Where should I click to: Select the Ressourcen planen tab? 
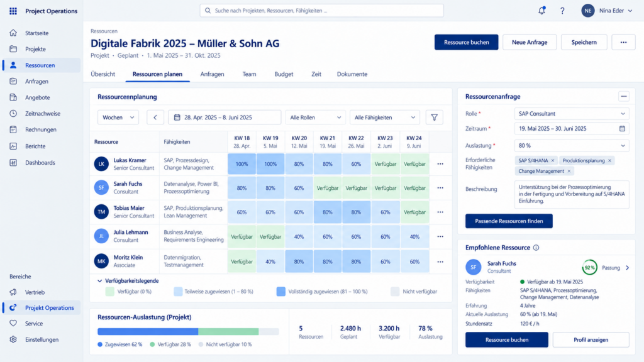point(157,74)
